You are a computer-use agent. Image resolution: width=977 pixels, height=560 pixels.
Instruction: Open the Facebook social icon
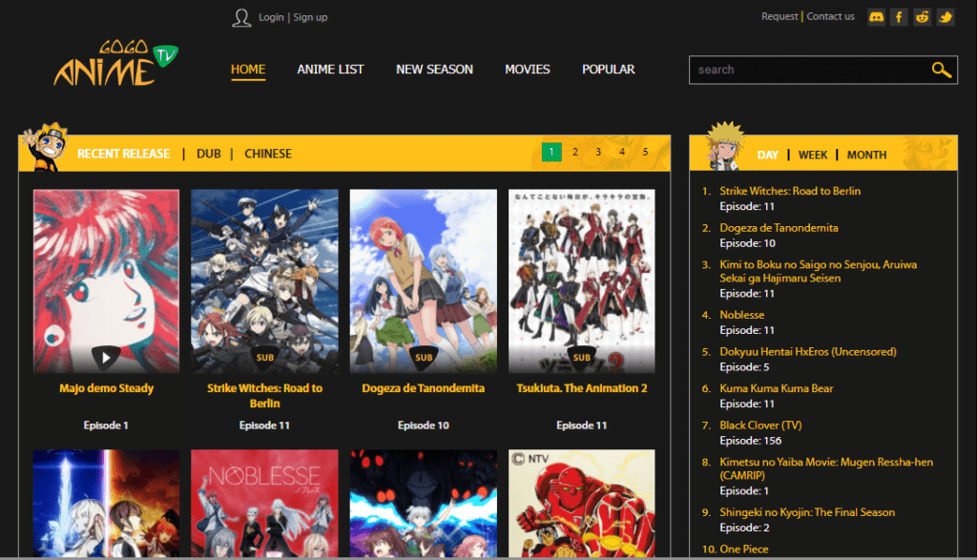(899, 17)
